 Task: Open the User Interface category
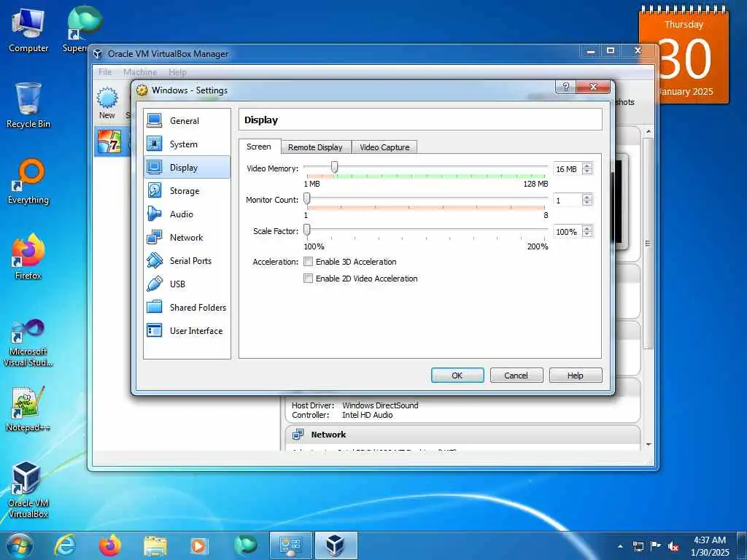pos(187,331)
